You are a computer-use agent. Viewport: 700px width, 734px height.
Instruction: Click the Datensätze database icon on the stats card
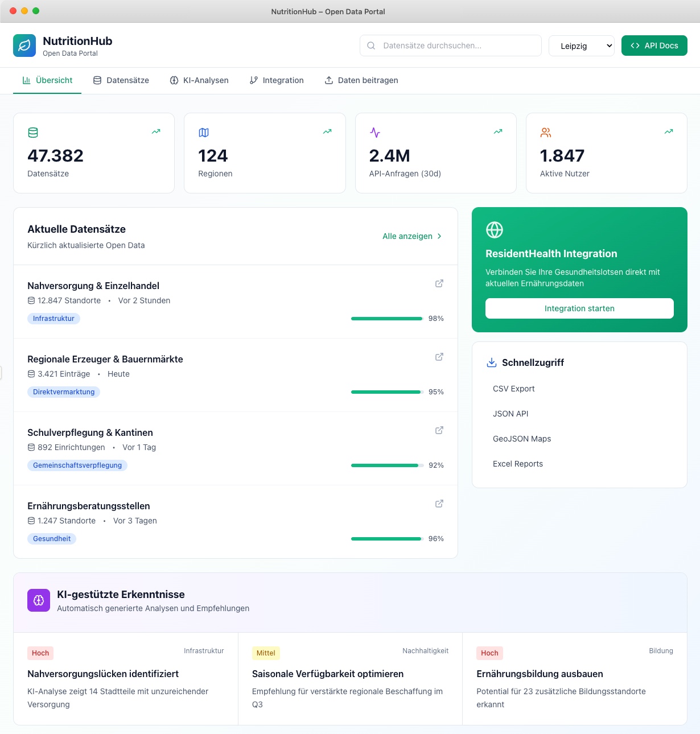tap(33, 132)
